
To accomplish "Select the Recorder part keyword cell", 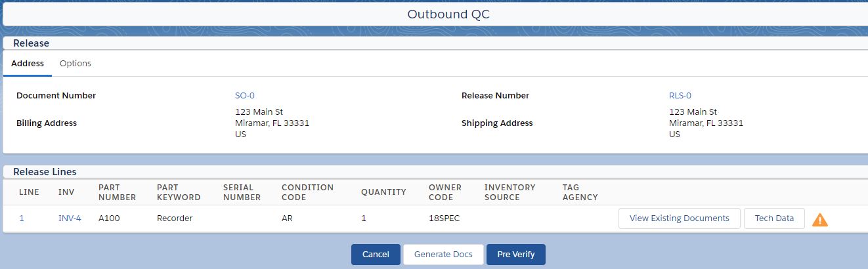I will click(x=175, y=218).
